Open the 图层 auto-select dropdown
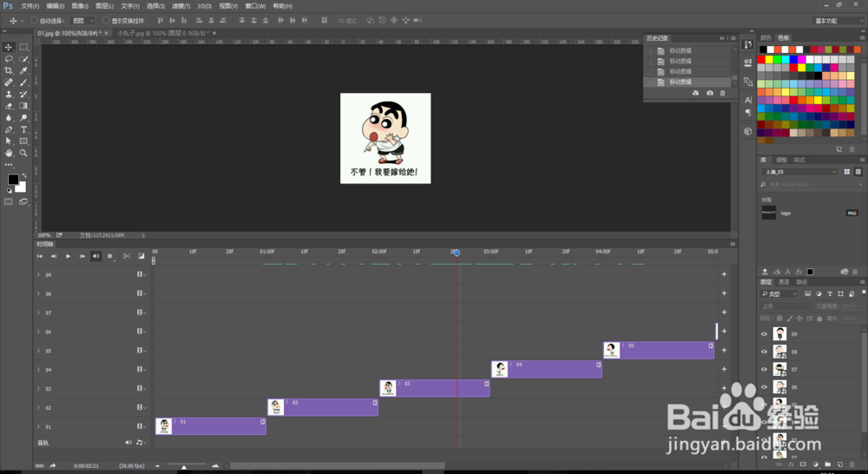 pyautogui.click(x=82, y=21)
